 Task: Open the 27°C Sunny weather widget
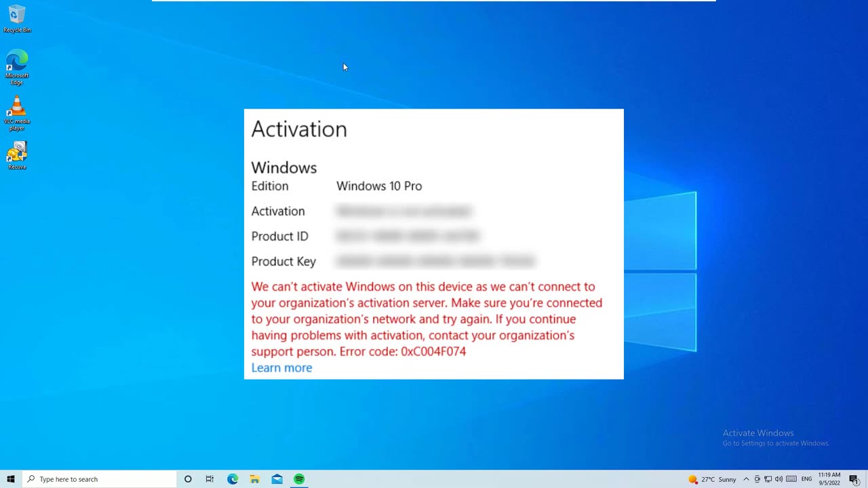click(712, 479)
